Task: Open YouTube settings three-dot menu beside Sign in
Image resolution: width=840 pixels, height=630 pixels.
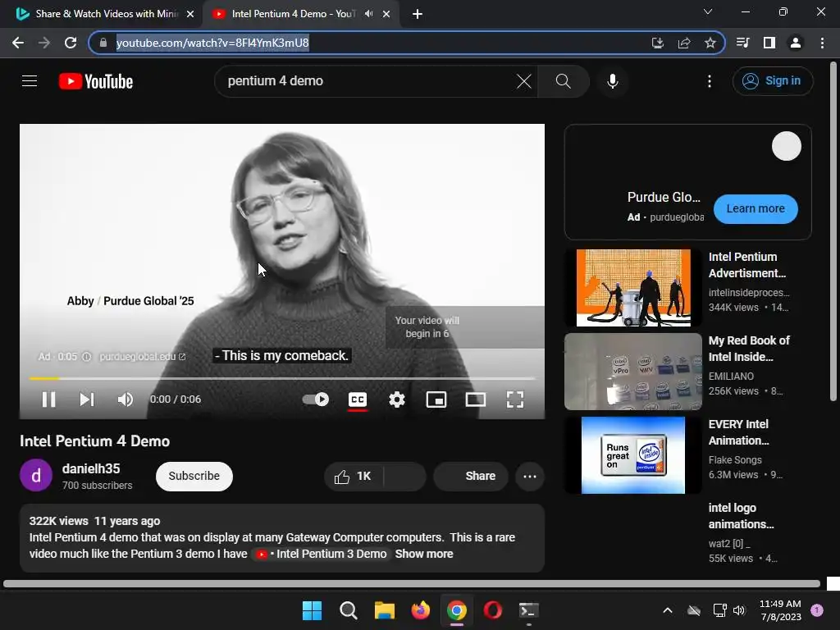Action: point(710,81)
